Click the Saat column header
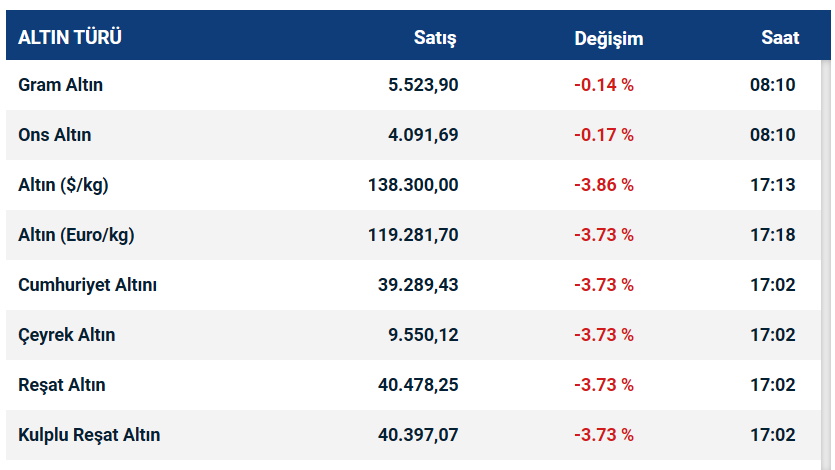This screenshot has height=470, width=835. [x=780, y=38]
